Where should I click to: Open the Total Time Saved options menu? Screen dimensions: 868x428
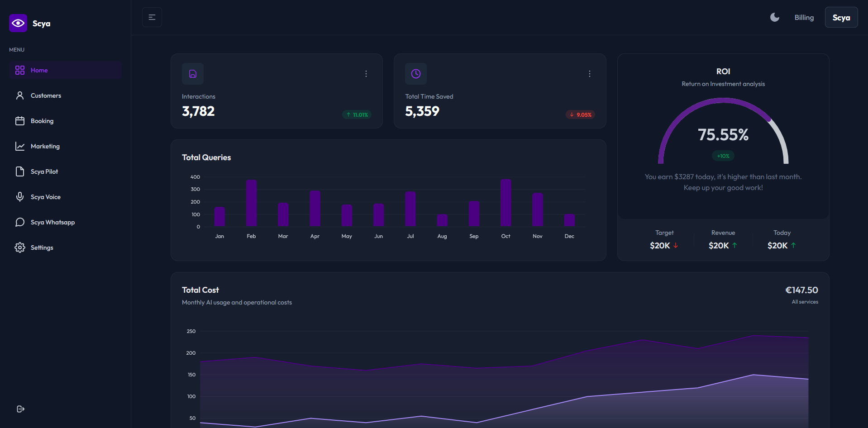click(x=589, y=73)
